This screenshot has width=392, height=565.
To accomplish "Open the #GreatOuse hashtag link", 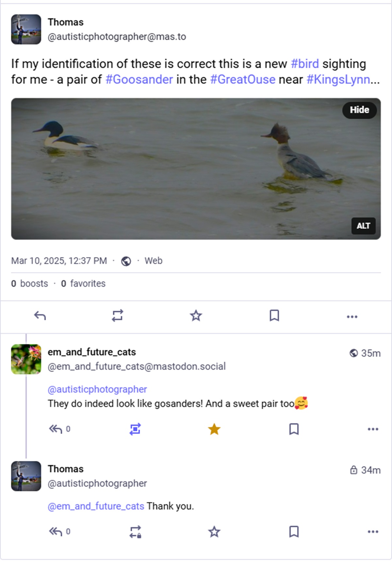I will (243, 80).
